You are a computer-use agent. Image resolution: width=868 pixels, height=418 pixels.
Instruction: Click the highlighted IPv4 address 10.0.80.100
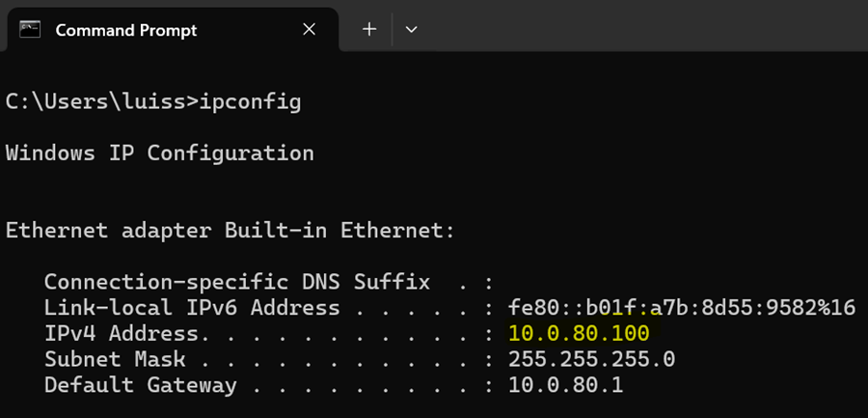pos(579,333)
